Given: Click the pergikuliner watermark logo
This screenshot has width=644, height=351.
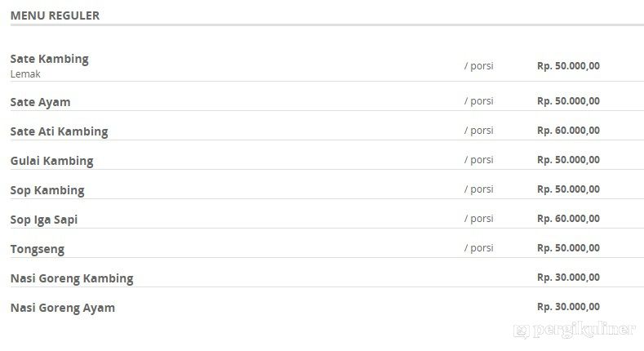Looking at the screenshot, I should coord(574,330).
